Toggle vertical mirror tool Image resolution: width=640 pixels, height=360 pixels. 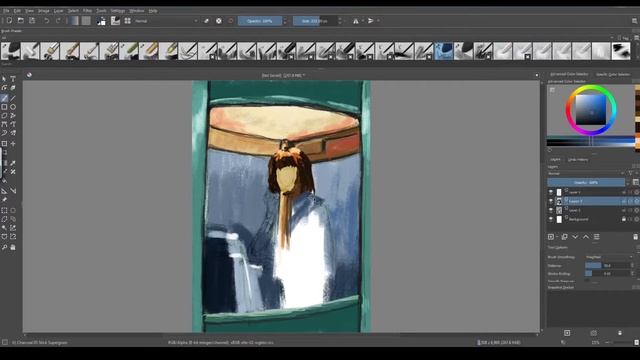tap(371, 21)
